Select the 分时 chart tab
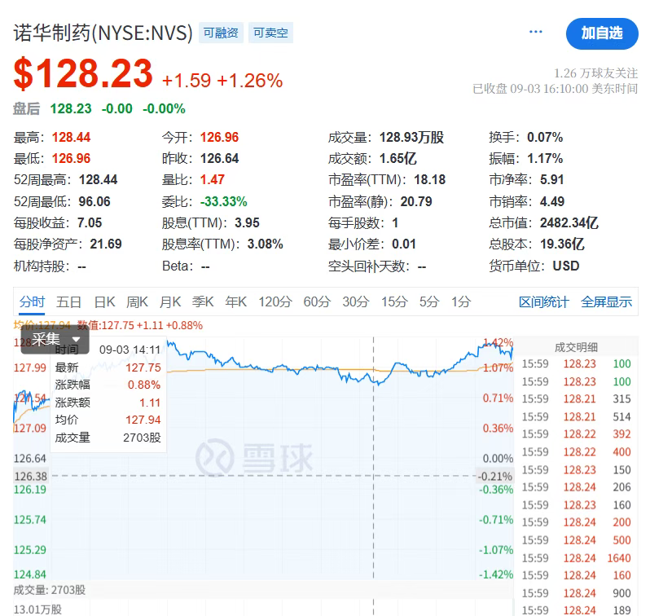 [32, 301]
